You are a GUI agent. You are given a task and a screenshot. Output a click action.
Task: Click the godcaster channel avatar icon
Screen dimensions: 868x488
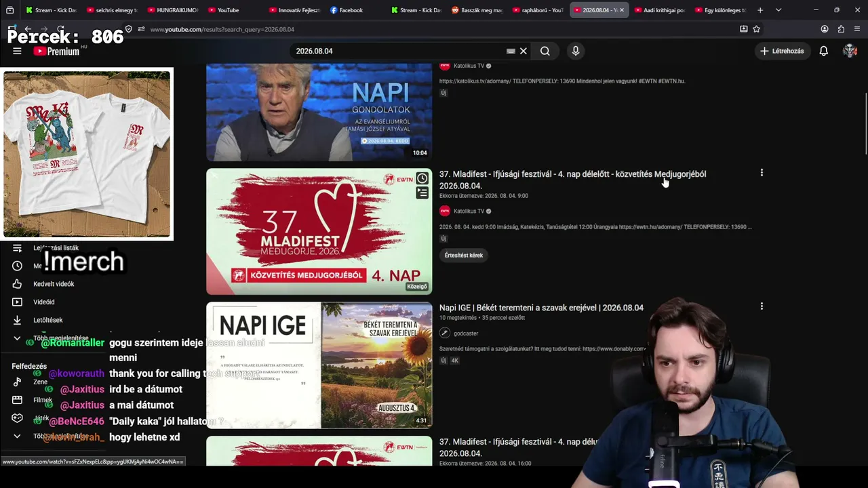445,333
